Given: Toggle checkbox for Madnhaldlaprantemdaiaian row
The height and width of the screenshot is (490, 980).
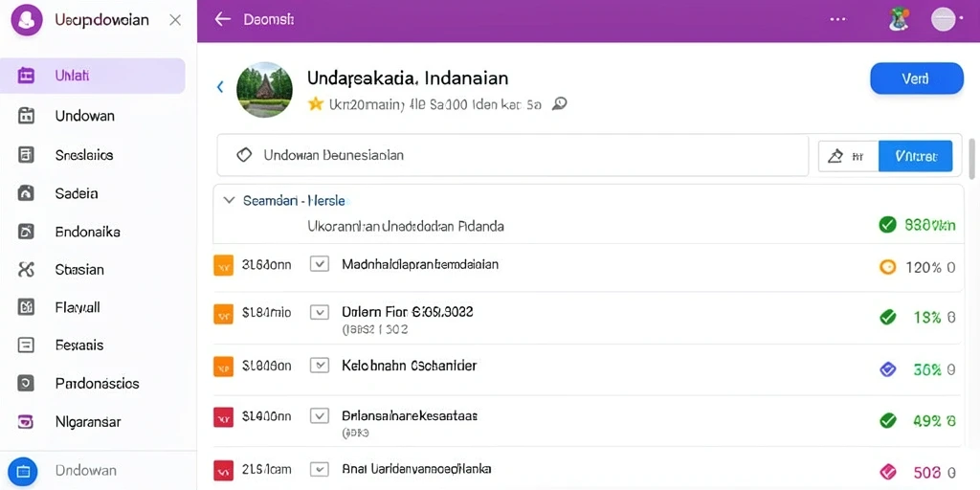Looking at the screenshot, I should pos(320,264).
